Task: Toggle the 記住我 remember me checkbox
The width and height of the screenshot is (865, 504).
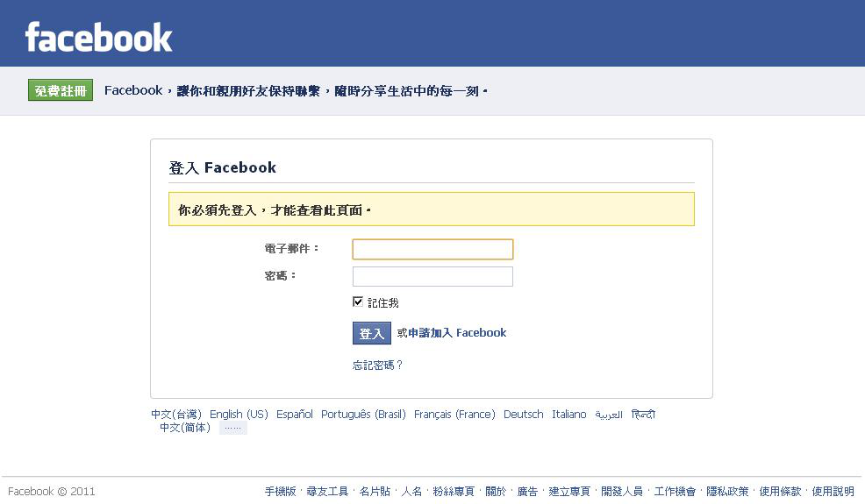Action: (358, 302)
